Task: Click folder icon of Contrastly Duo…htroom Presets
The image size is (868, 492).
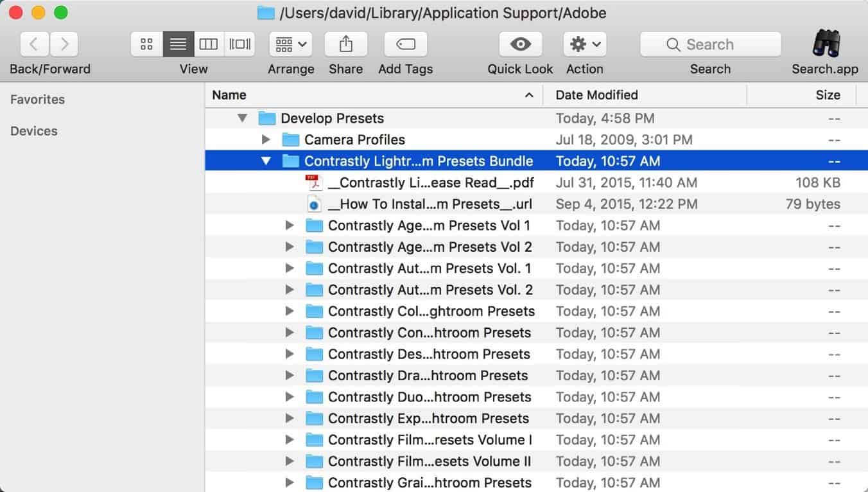Action: point(314,397)
